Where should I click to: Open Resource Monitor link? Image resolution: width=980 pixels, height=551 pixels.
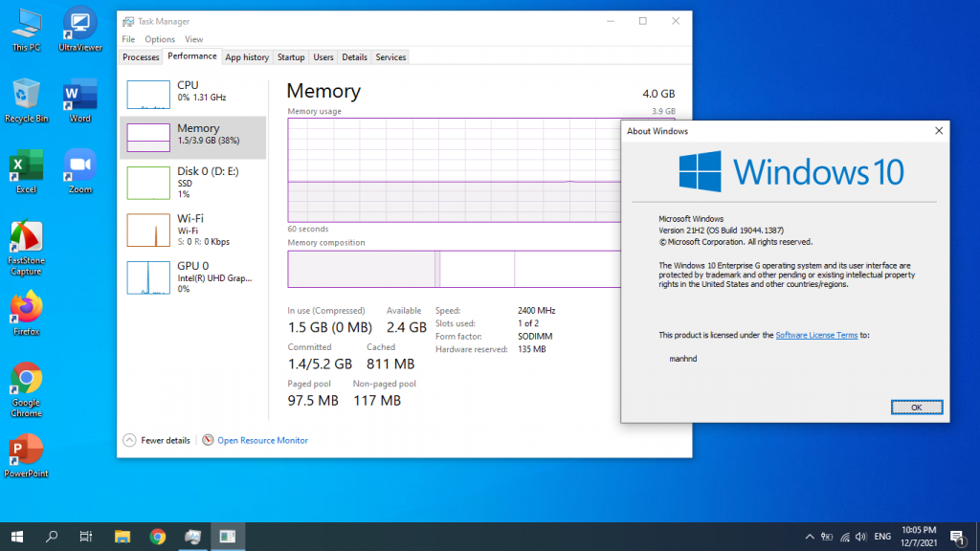point(262,440)
